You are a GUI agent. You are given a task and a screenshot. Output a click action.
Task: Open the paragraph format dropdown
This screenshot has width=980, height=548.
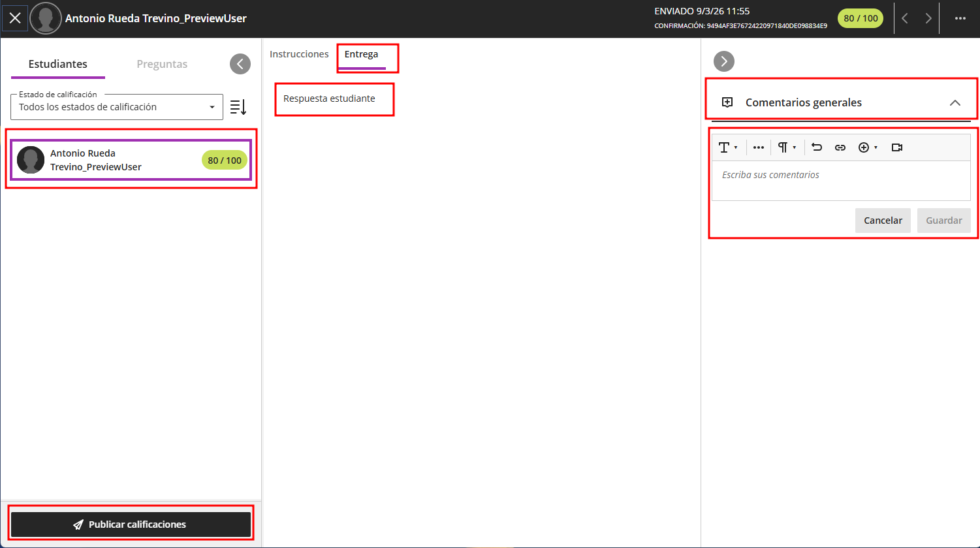pos(787,147)
